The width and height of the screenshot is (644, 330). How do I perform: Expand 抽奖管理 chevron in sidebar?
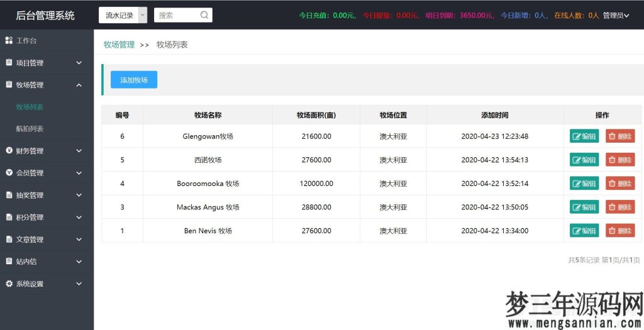[79, 195]
